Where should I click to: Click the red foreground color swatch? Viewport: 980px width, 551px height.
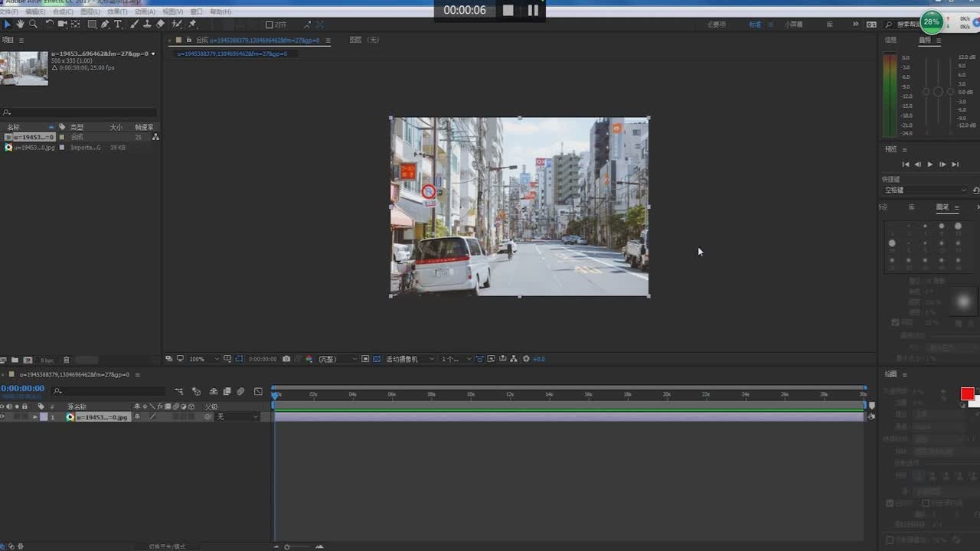pos(967,393)
